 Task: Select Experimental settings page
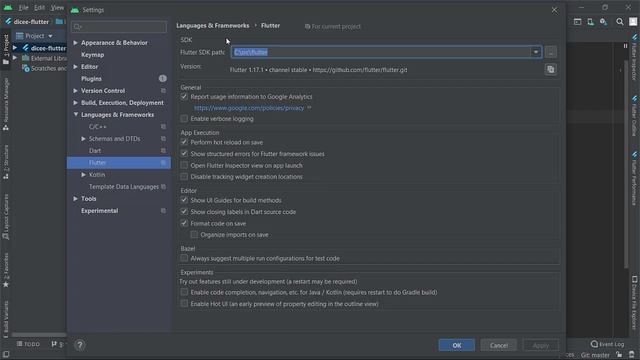(100, 211)
